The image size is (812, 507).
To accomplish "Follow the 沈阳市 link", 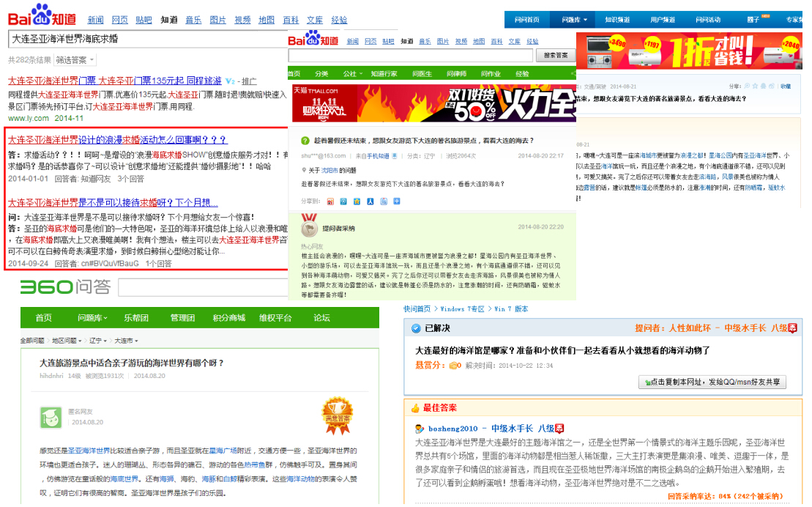I will point(329,170).
